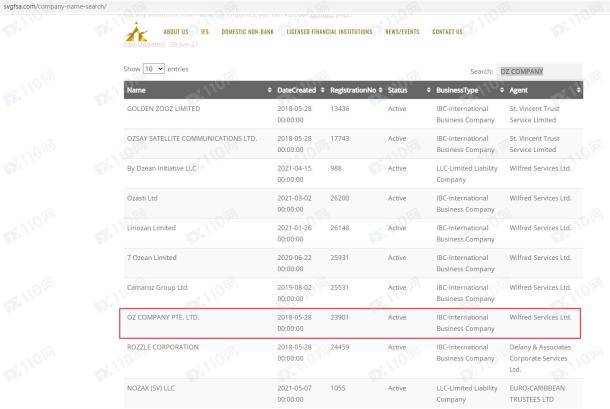The width and height of the screenshot is (610, 409).
Task: Open the IFS menu item
Action: click(205, 32)
